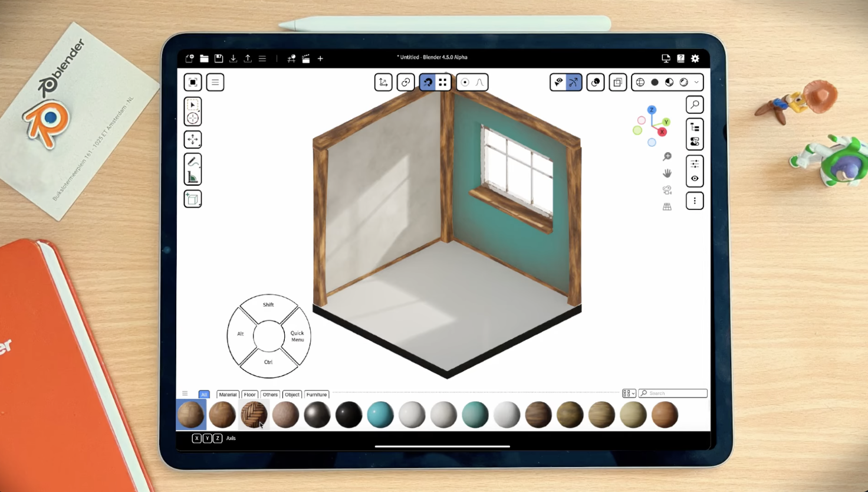Screen dimensions: 868x492
Task: Open the tool settings sliders icon
Action: [695, 163]
